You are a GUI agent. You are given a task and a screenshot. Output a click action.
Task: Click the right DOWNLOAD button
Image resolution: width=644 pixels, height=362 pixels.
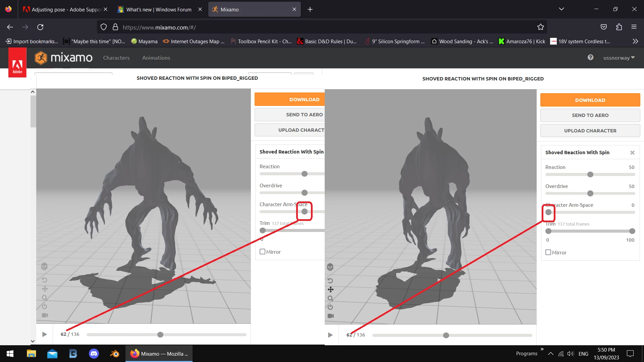point(590,100)
